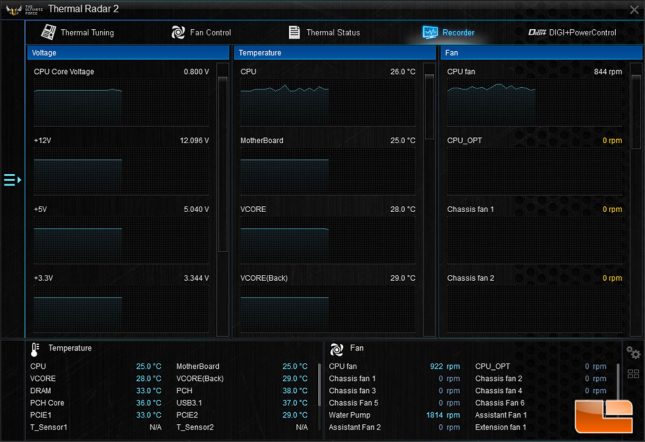Click the +5V voltage graph
This screenshot has height=442, width=645.
[121, 241]
